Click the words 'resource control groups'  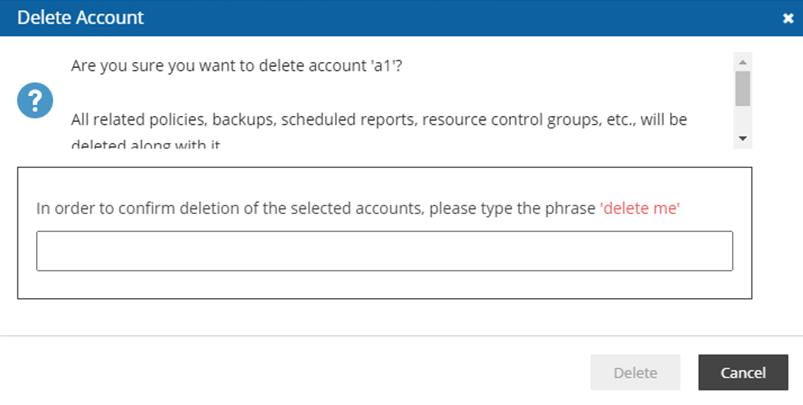pyautogui.click(x=508, y=120)
